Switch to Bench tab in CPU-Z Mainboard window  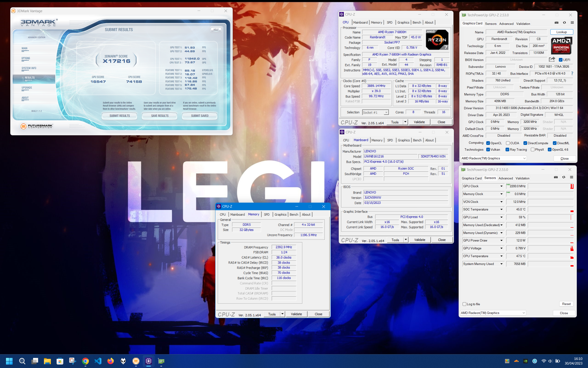[417, 140]
